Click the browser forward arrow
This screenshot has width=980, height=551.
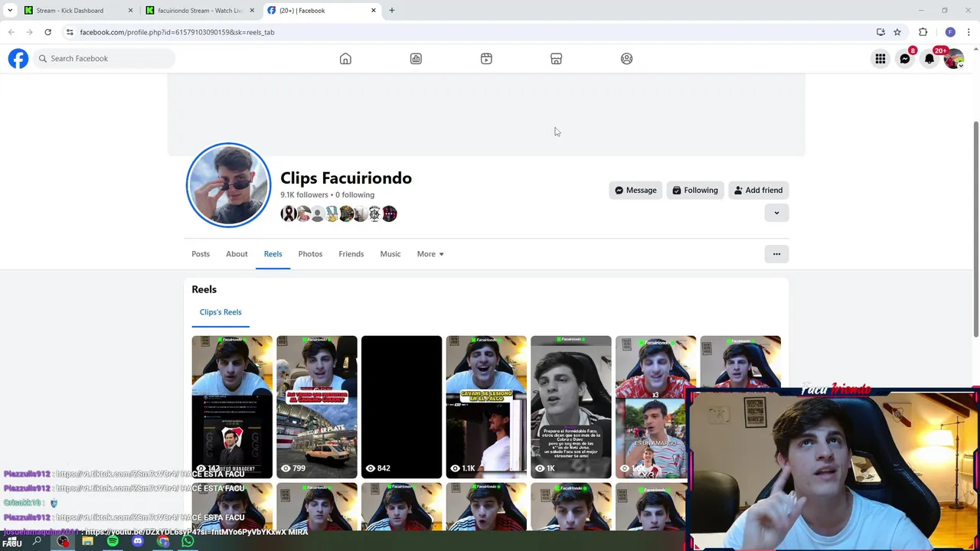[29, 32]
